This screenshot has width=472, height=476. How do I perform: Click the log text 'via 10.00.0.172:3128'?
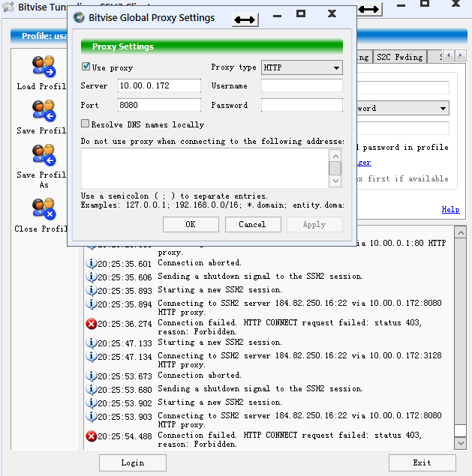(x=396, y=355)
